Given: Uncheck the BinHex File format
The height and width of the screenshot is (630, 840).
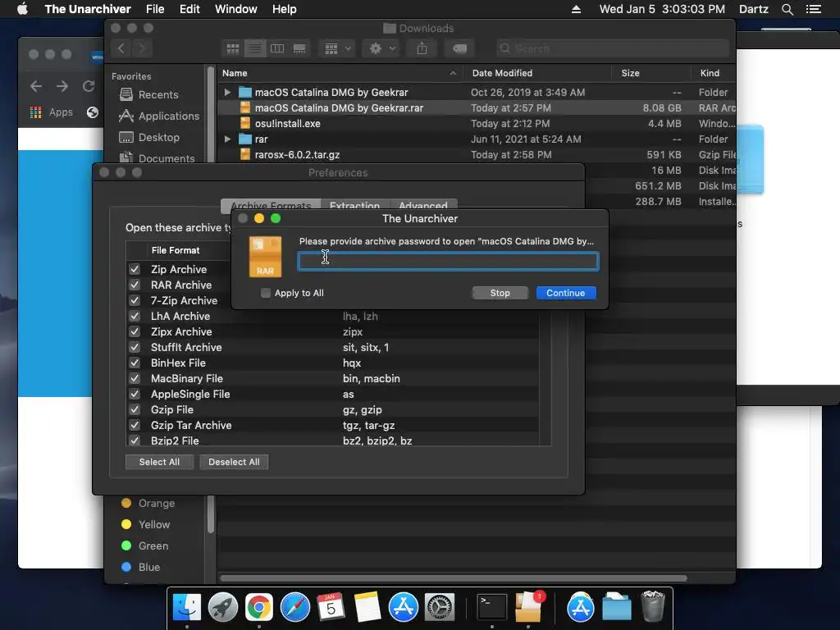Looking at the screenshot, I should 135,363.
